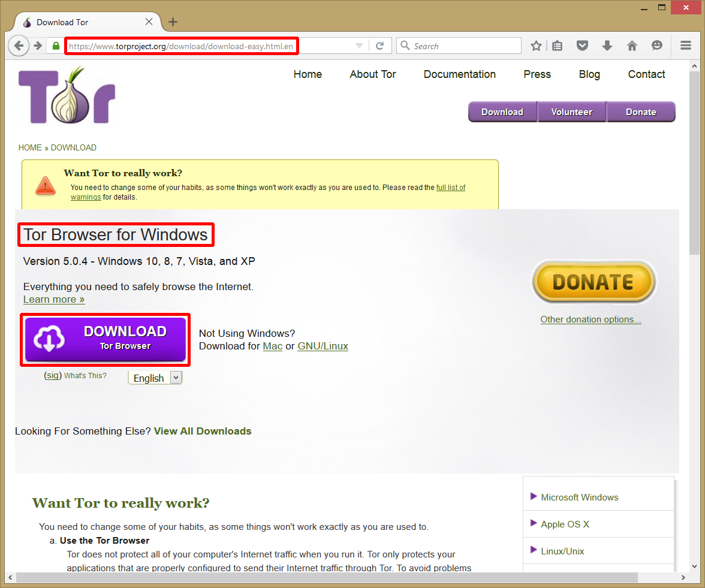Open the About Tor menu item
This screenshot has width=705, height=588.
click(x=372, y=74)
